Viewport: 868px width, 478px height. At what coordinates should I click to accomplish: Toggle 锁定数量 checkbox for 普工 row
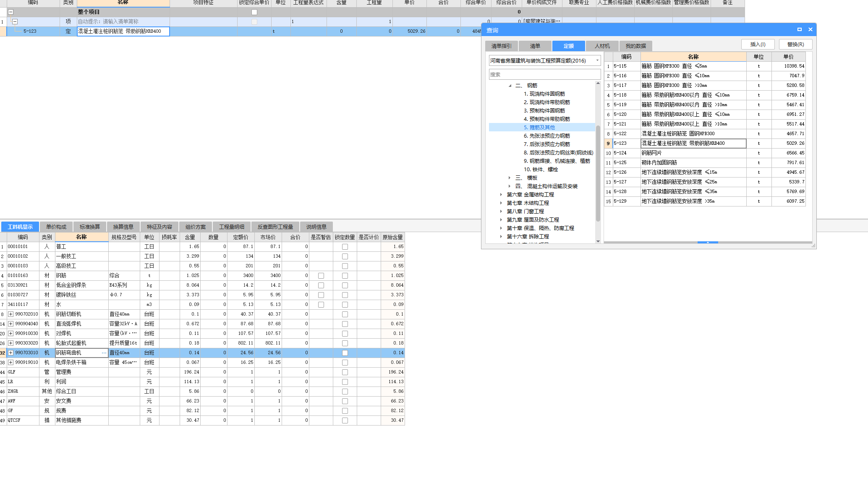tap(345, 247)
